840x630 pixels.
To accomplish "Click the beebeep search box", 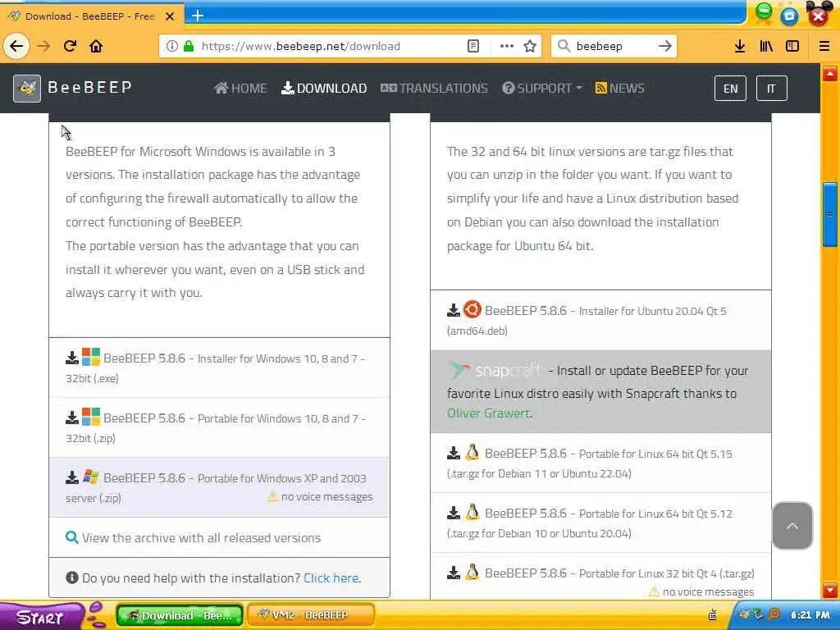I will coord(614,46).
